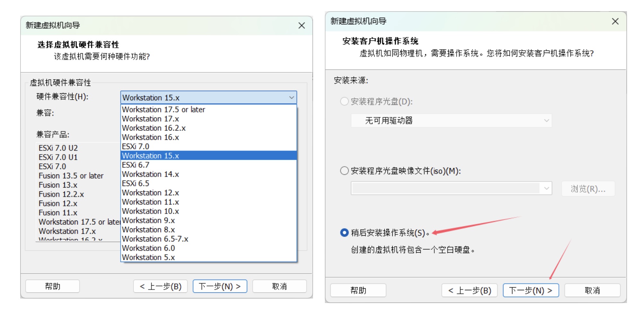Cancel the hardware compatibility wizard
644x320 pixels.
pos(280,286)
